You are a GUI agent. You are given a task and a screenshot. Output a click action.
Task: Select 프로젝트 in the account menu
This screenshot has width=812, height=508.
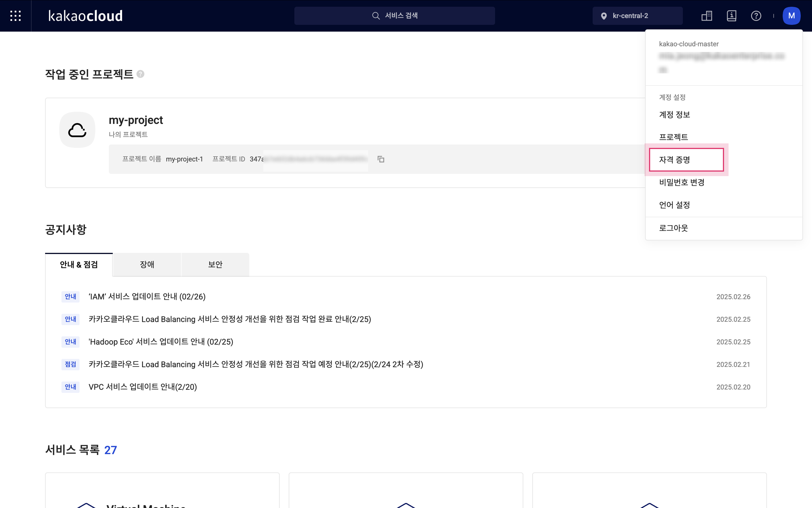[x=673, y=137]
